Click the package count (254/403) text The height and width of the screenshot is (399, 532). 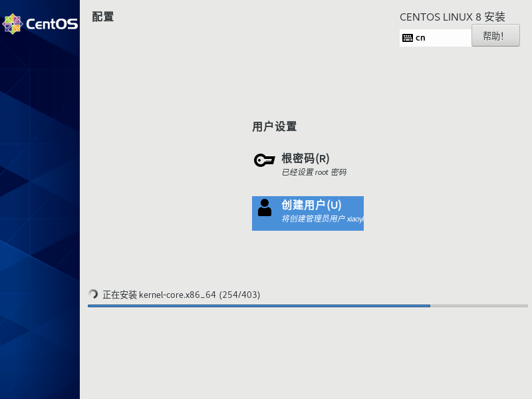point(239,295)
